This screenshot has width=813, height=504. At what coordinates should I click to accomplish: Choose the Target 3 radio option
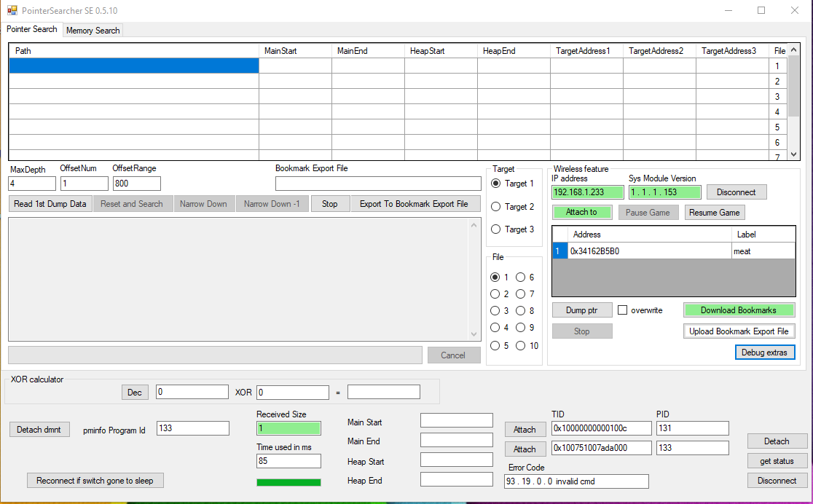pyautogui.click(x=512, y=229)
